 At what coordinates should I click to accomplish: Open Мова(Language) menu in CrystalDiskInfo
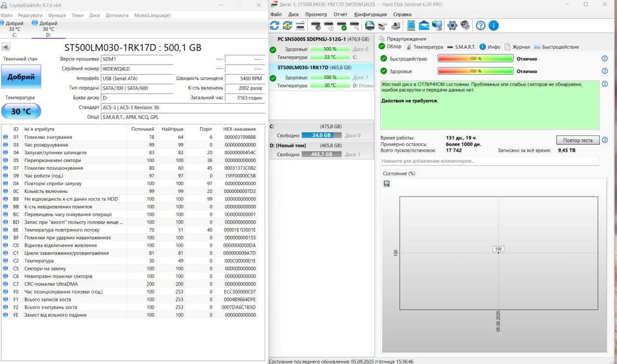coord(152,15)
